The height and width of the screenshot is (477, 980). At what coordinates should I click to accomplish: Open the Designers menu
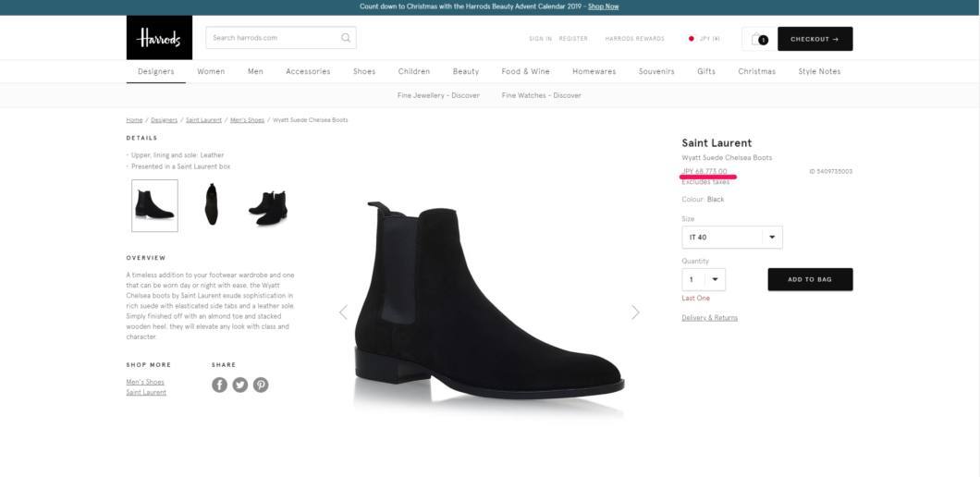tap(156, 71)
